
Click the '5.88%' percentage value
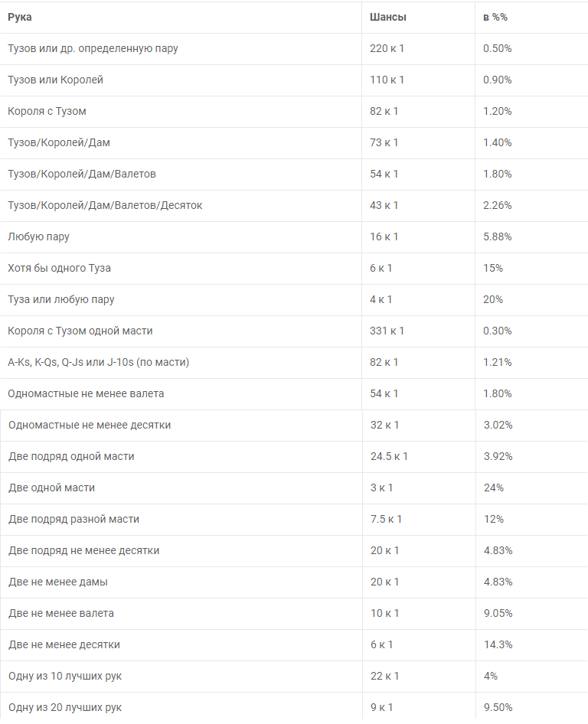pos(497,236)
